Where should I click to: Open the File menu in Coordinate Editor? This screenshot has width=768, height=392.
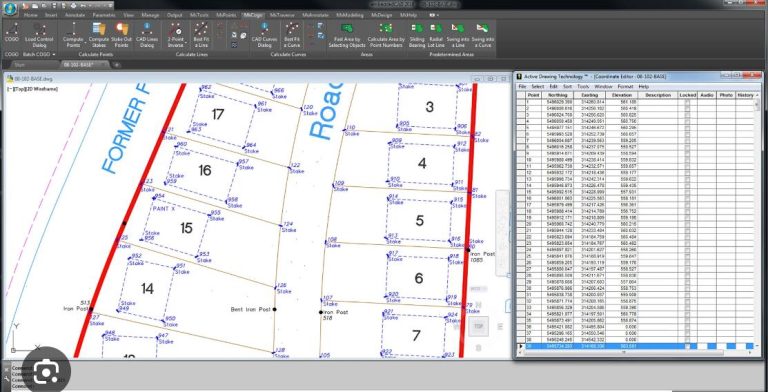(x=523, y=87)
